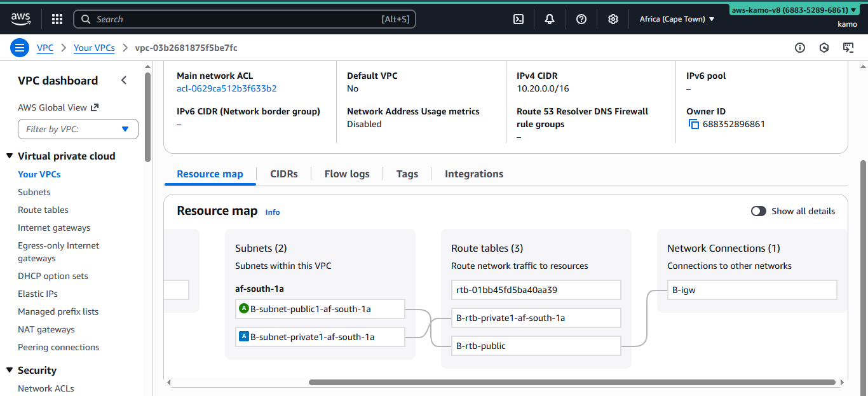Click the AWS logo to go home
Viewport: 868px width, 396px height.
click(x=20, y=19)
